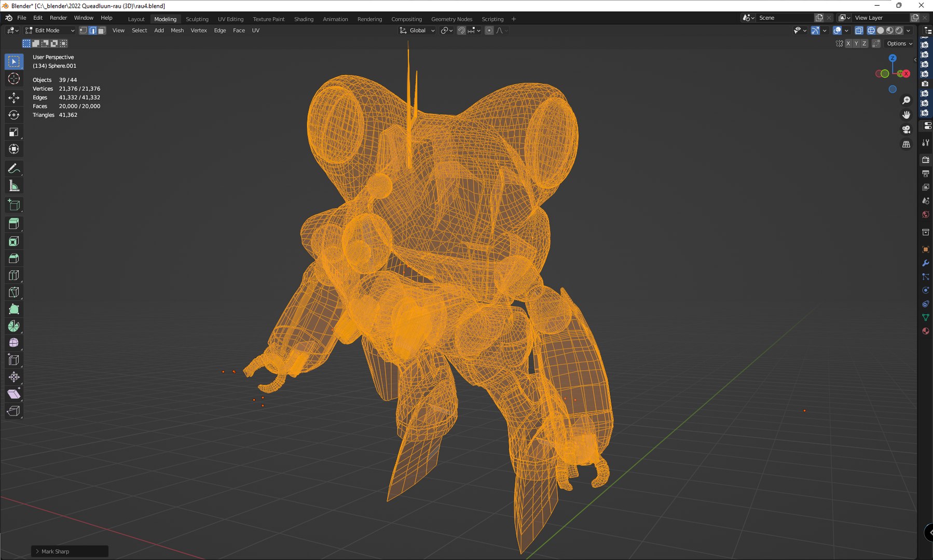Pick the Annotate pencil tool
Screen dimensions: 933x560
pos(14,169)
